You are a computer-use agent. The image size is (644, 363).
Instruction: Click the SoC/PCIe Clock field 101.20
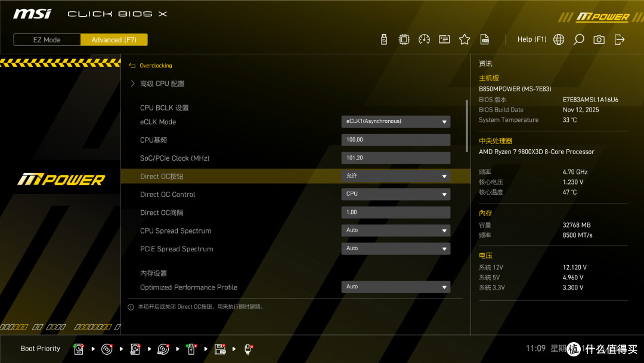click(395, 158)
